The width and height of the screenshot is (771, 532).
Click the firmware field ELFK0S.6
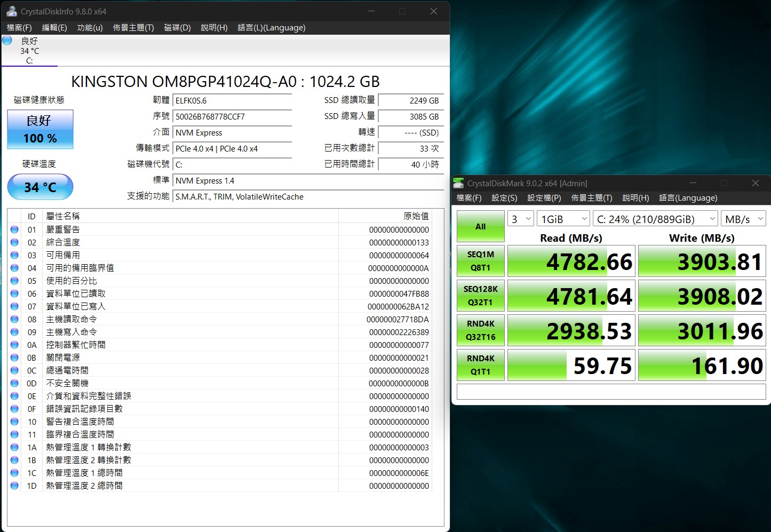232,101
